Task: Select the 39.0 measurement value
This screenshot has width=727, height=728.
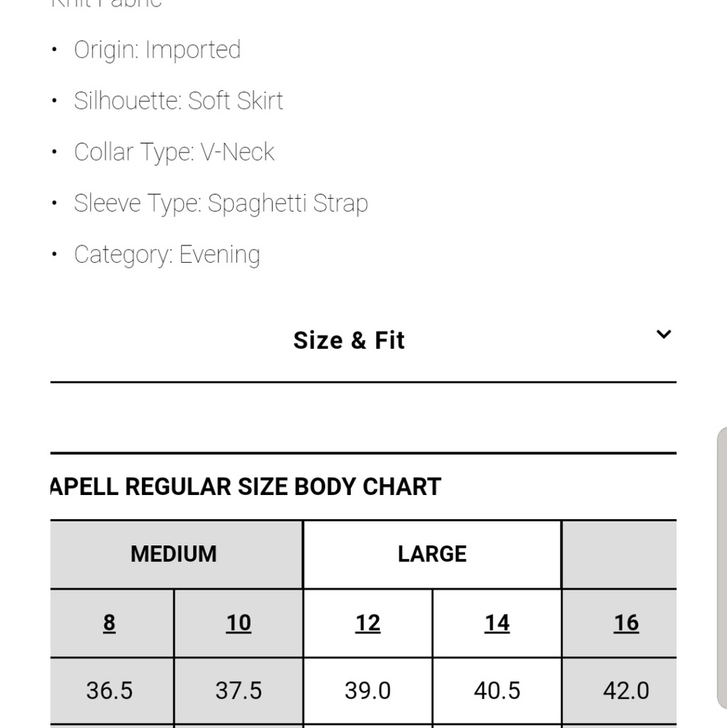Action: pyautogui.click(x=368, y=690)
